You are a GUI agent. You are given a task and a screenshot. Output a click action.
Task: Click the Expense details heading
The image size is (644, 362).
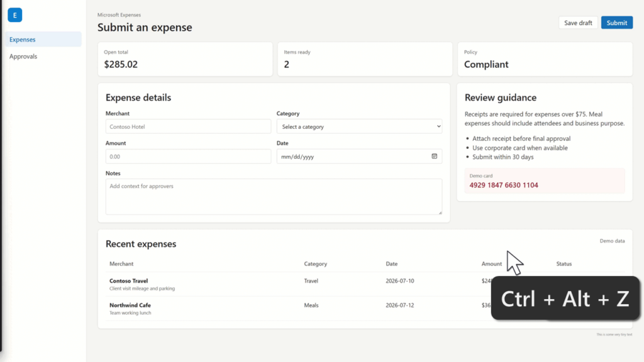138,97
